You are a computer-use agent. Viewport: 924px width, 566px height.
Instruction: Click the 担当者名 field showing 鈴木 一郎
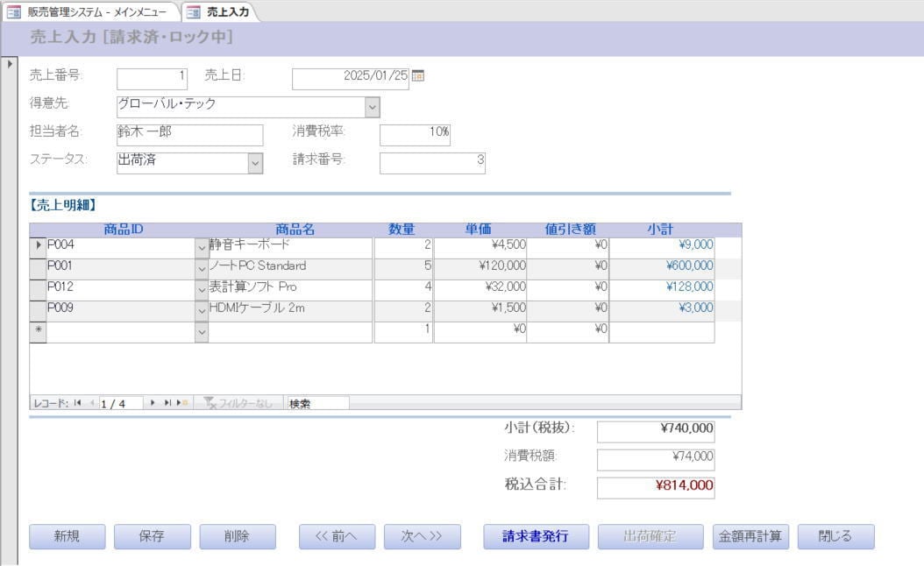click(189, 135)
